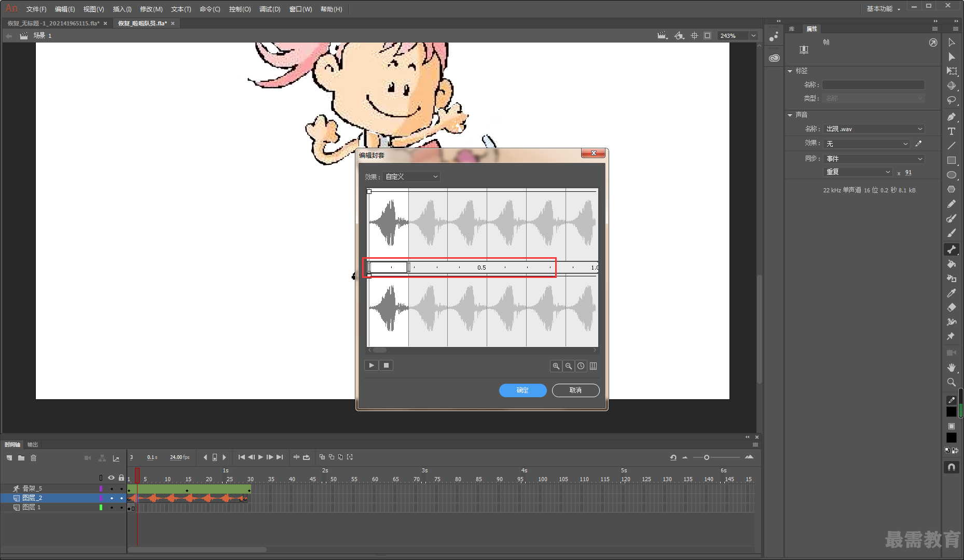This screenshot has height=560, width=964.
Task: Open the 效果 dropdown in properties panel
Action: coord(866,144)
